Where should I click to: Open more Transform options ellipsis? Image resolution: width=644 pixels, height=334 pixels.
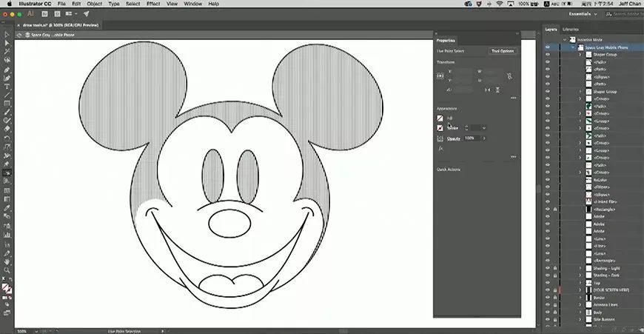tap(514, 98)
